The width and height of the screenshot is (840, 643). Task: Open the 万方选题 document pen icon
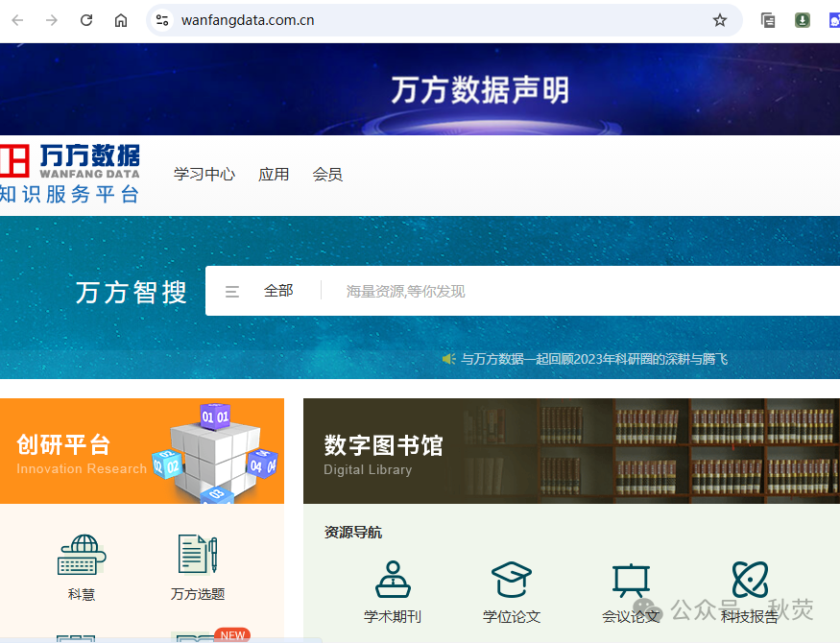[198, 554]
